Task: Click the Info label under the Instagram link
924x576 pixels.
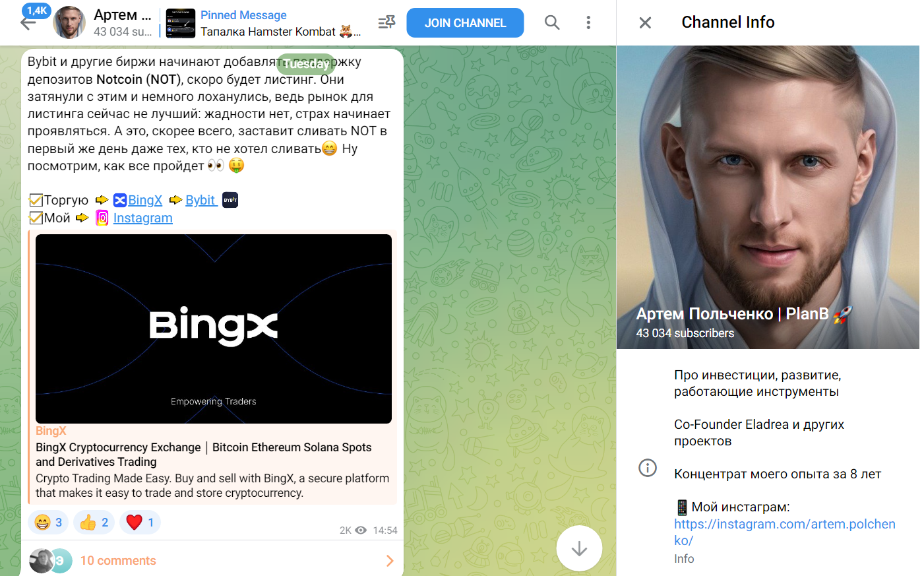Action: pos(684,559)
